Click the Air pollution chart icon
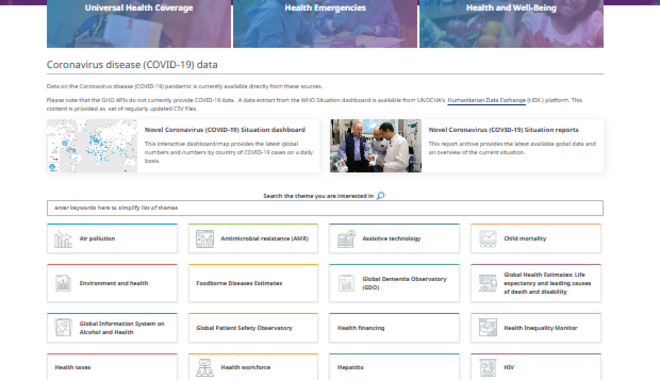Screen dimensions: 660x380 pyautogui.click(x=63, y=239)
